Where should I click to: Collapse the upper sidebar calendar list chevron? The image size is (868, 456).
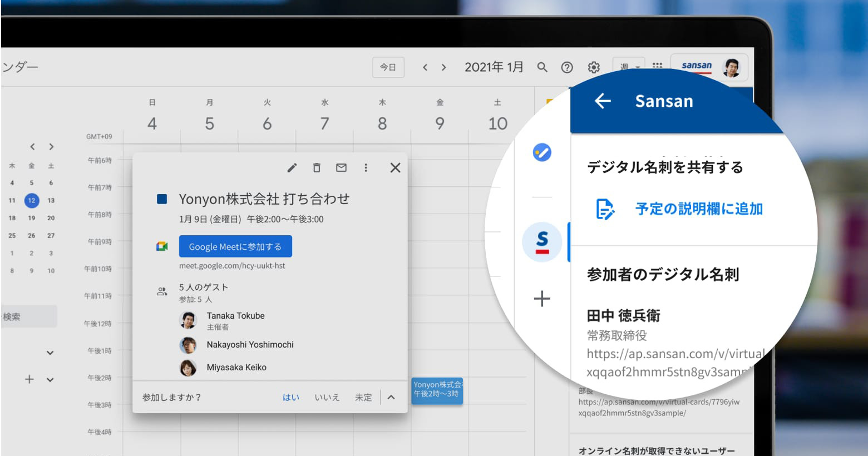[x=50, y=353]
